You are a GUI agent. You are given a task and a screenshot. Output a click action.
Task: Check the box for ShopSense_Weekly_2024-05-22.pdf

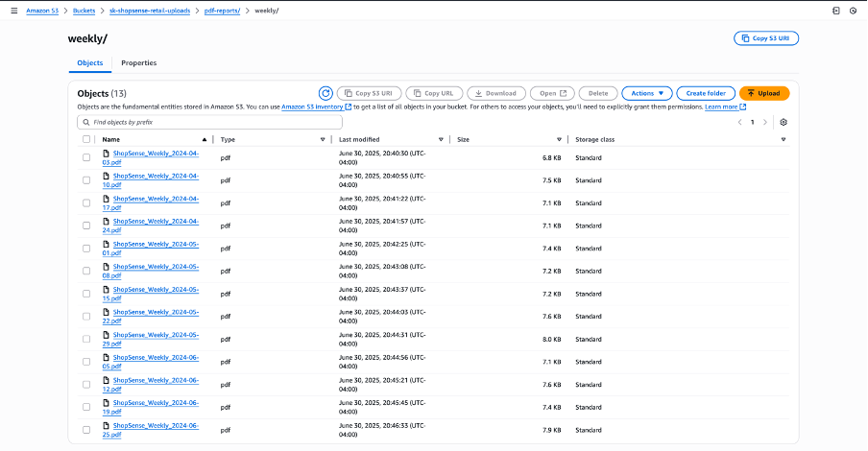[x=86, y=317]
